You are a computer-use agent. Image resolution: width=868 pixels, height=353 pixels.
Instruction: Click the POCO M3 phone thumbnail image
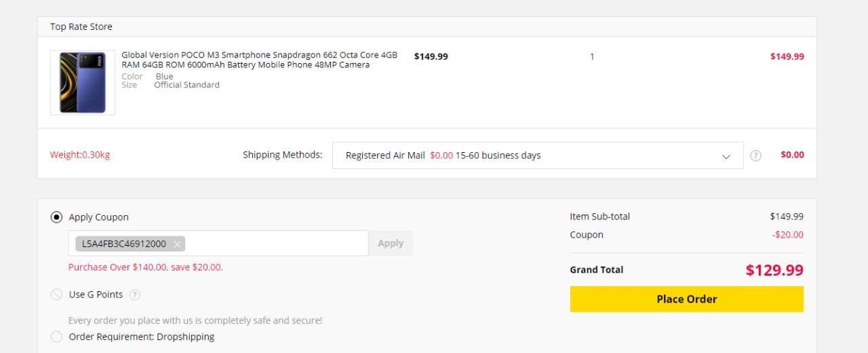pyautogui.click(x=83, y=82)
